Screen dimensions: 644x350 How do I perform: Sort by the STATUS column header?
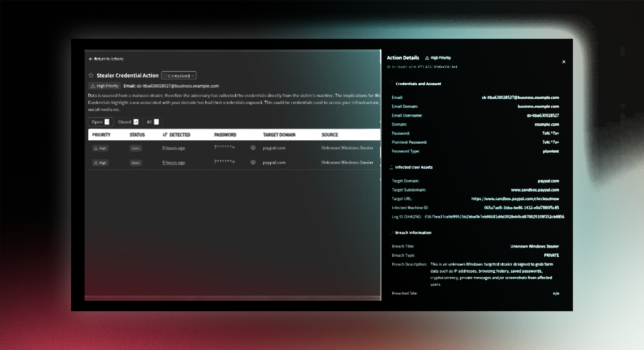point(137,135)
